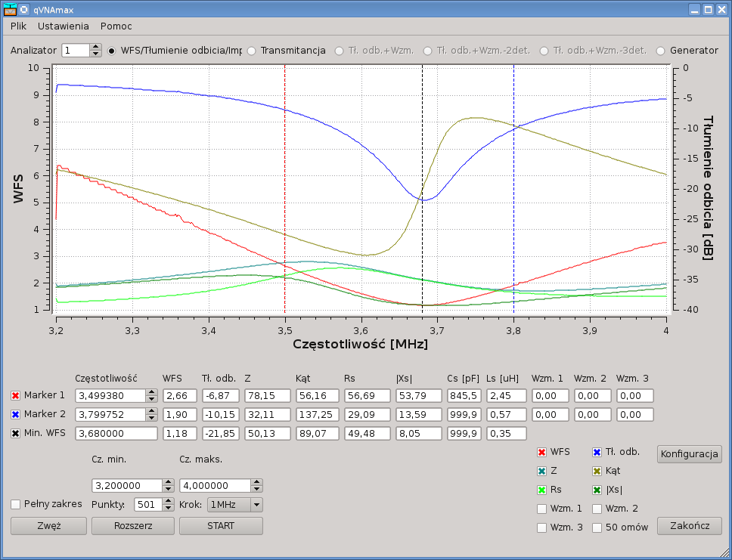The width and height of the screenshot is (732, 560).
Task: Step Marker 1 frequency down
Action: coord(151,399)
